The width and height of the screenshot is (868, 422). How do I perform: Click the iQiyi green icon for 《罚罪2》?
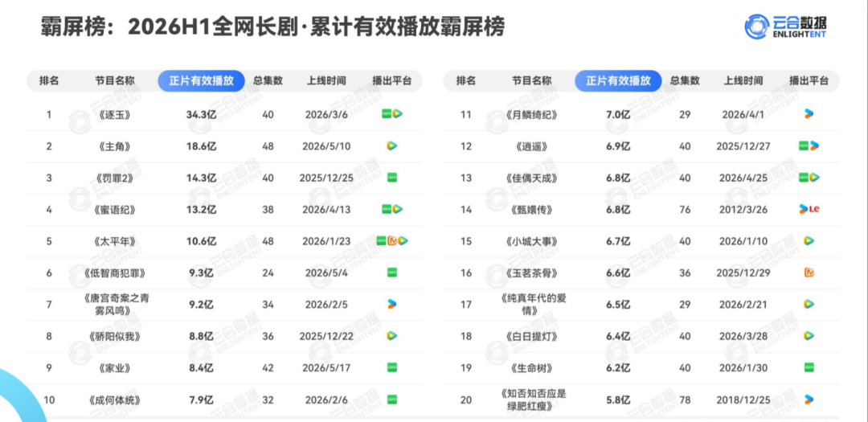click(392, 178)
